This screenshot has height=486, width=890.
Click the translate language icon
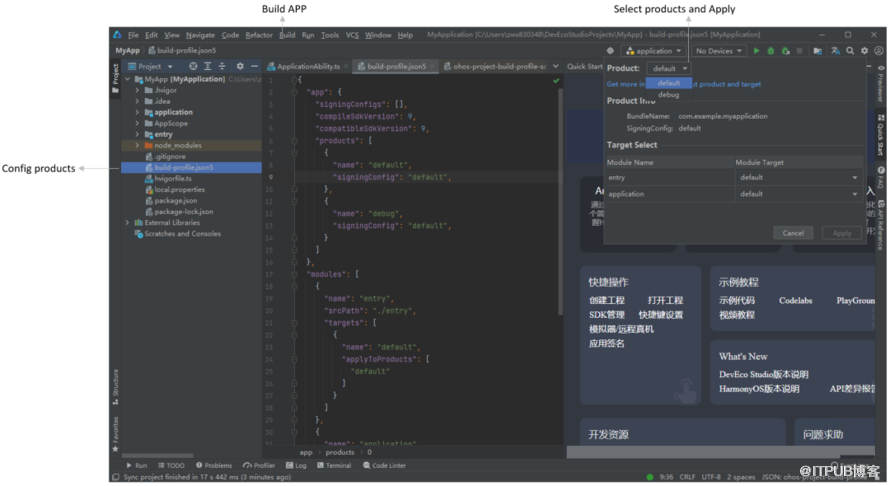click(835, 51)
